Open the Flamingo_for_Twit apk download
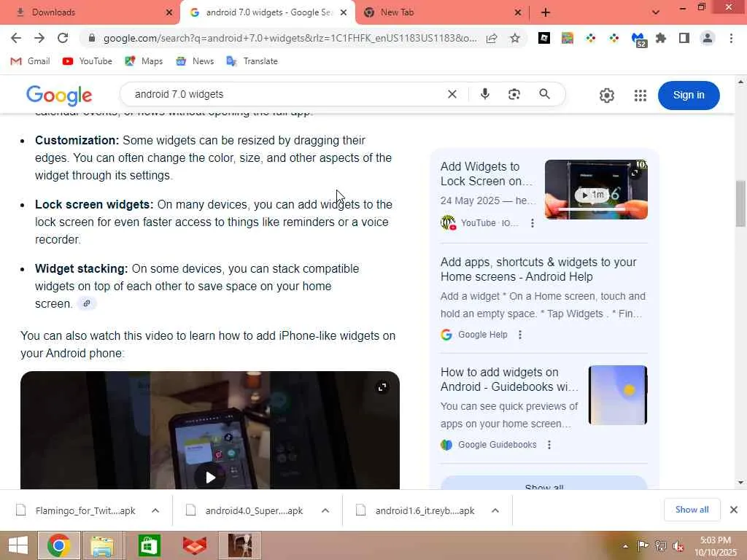Screen dimensions: 747x560 76,510
